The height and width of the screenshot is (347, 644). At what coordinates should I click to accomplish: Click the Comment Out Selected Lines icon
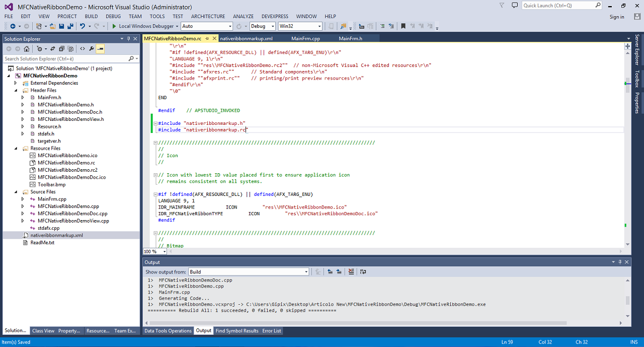pyautogui.click(x=381, y=26)
